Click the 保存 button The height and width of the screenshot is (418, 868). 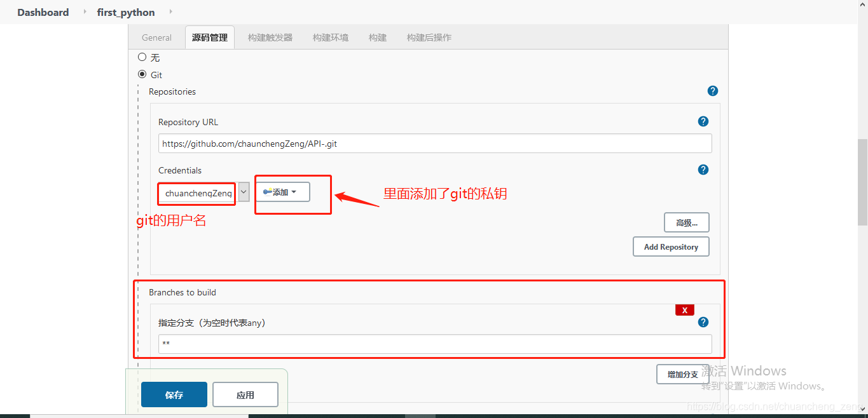click(174, 394)
